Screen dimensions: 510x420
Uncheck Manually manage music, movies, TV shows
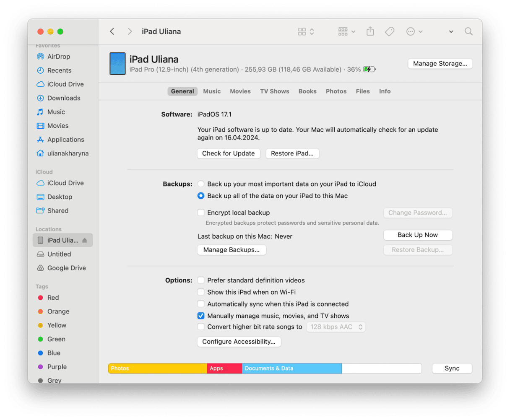(201, 316)
